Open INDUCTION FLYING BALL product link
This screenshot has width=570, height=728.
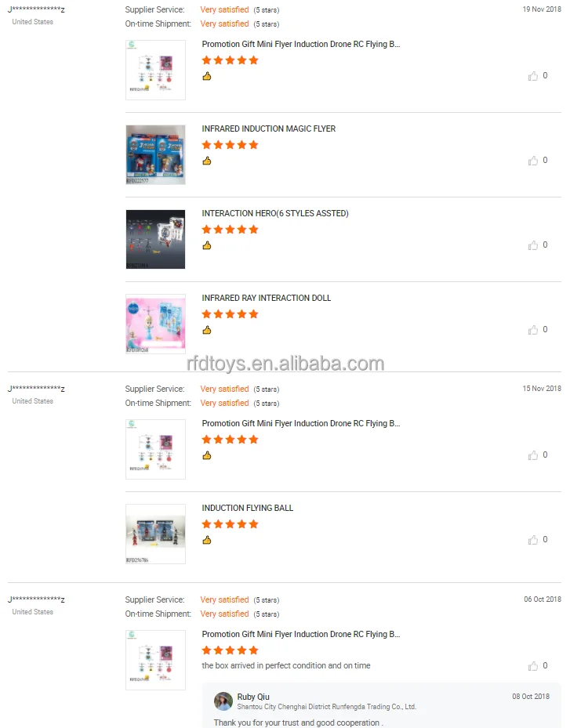(x=247, y=508)
